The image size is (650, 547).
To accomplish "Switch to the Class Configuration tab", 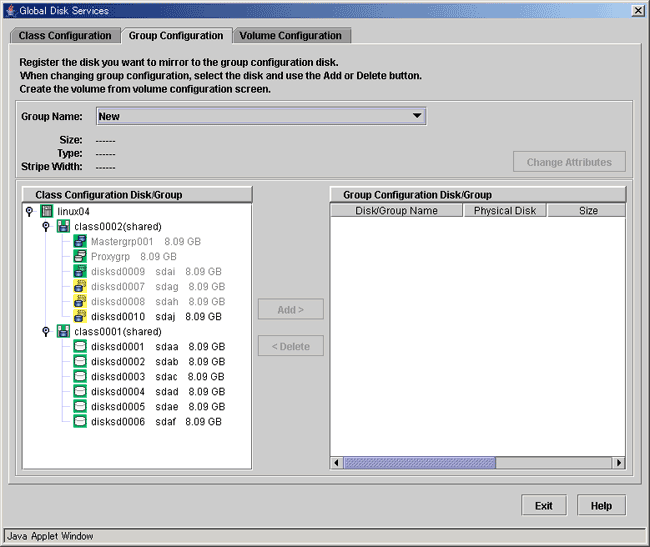I will (65, 36).
